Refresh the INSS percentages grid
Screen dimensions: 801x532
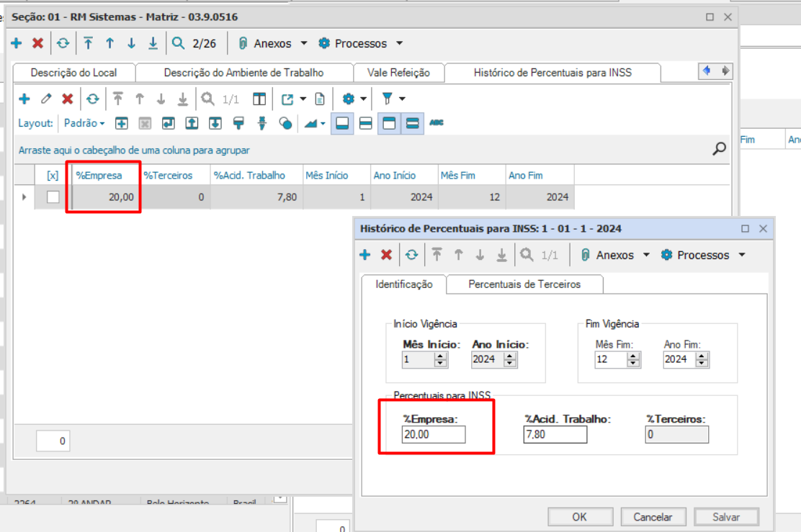point(92,99)
